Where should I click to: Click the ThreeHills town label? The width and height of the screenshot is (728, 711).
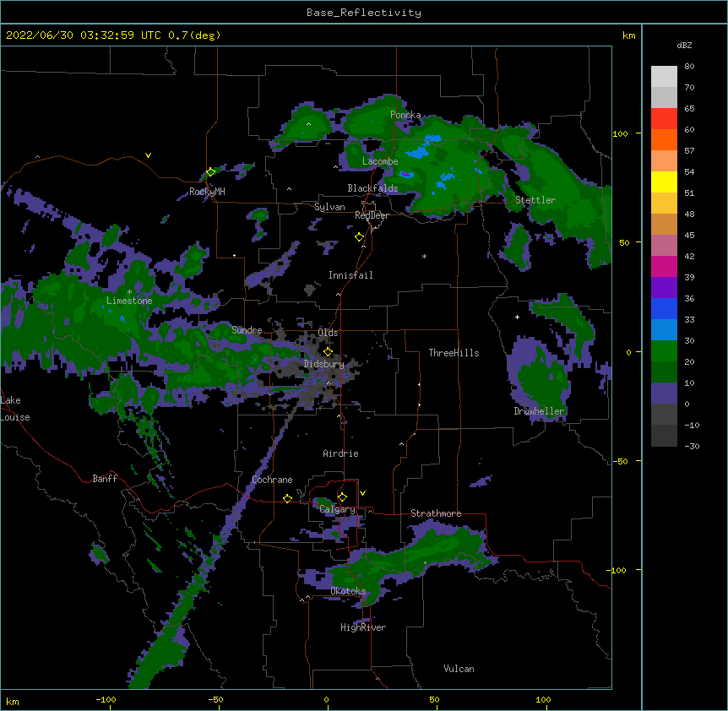454,353
